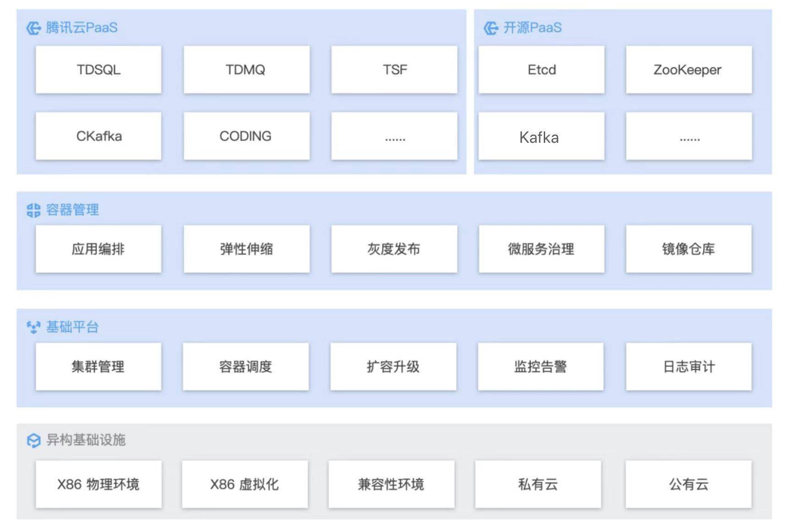Click the X86 虚拟化 box
The height and width of the screenshot is (532, 787).
point(245,484)
